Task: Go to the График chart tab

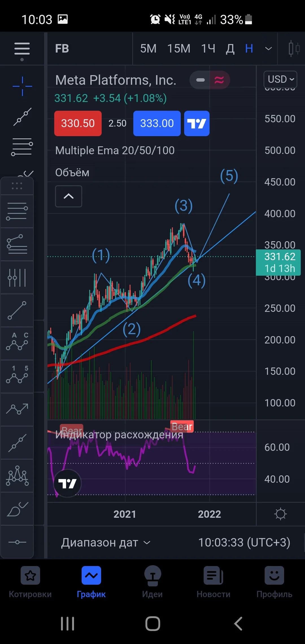Action: (x=91, y=582)
